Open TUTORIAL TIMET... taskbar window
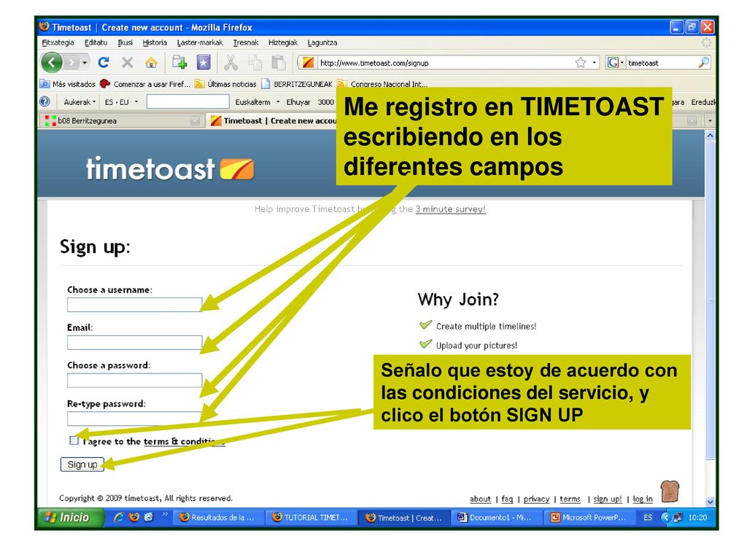This screenshot has height=560, width=747. (311, 518)
